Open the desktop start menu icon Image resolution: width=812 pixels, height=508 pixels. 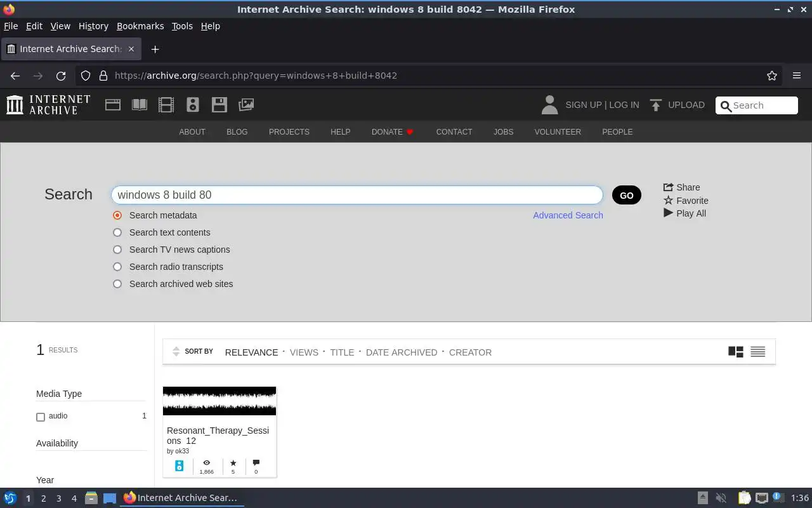[10, 498]
